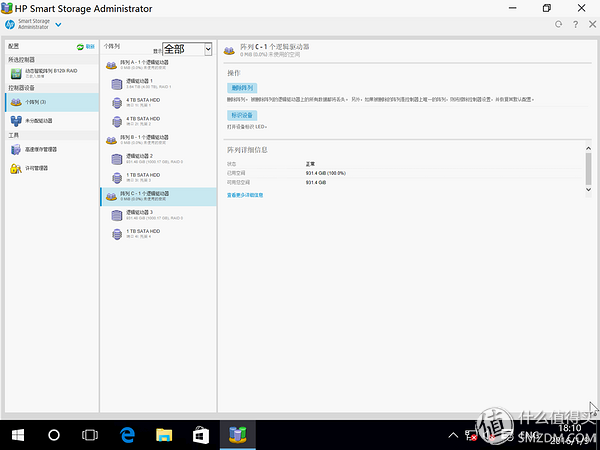
Task: Click the details scrollbar down arrow
Action: pos(589,189)
